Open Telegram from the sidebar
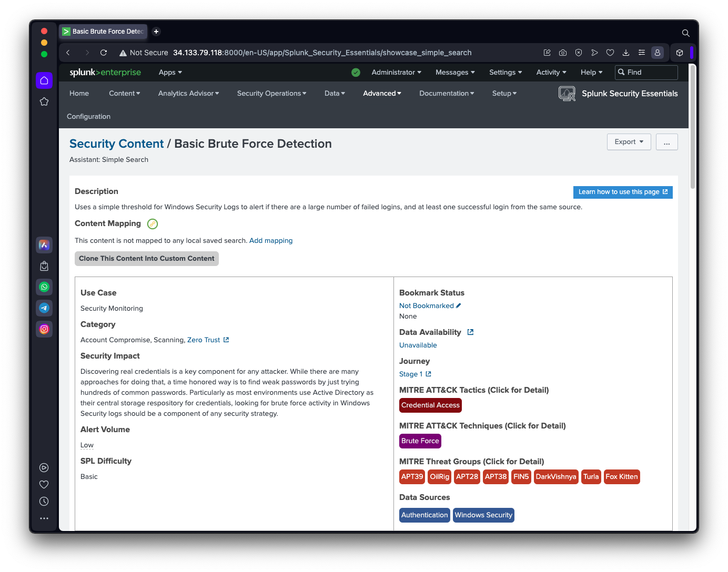Viewport: 728px width, 572px height. pyautogui.click(x=44, y=308)
